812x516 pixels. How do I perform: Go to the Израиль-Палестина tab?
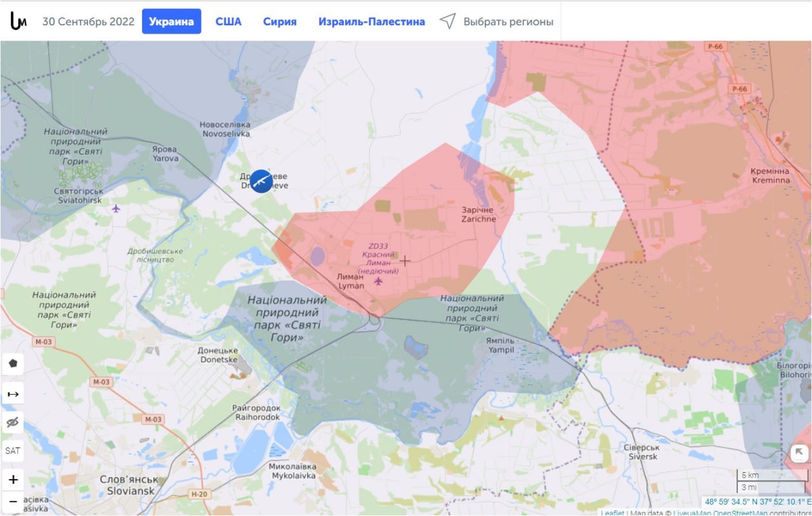pyautogui.click(x=372, y=22)
